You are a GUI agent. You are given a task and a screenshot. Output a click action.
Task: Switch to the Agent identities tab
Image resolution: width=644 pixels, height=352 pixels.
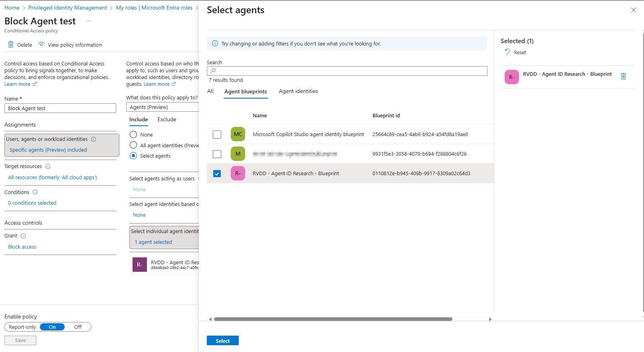(298, 91)
